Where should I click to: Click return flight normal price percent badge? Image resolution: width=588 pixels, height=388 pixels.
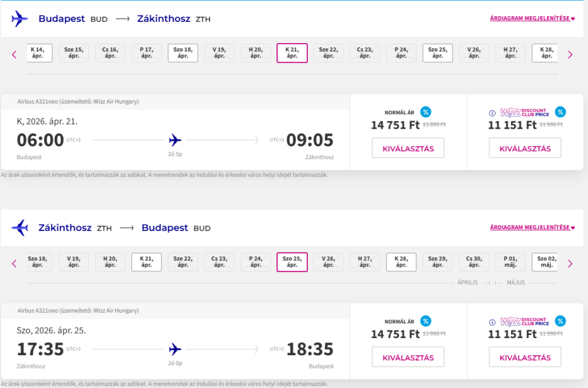coord(425,321)
